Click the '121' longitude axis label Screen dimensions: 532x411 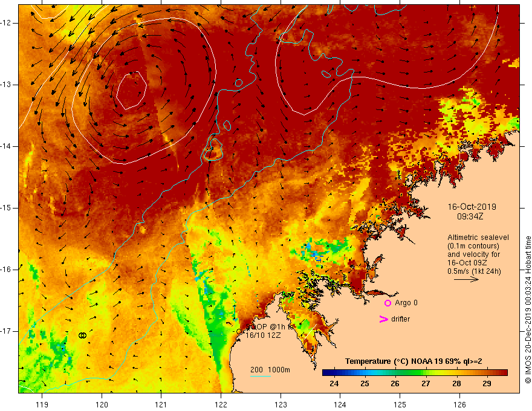pos(161,404)
